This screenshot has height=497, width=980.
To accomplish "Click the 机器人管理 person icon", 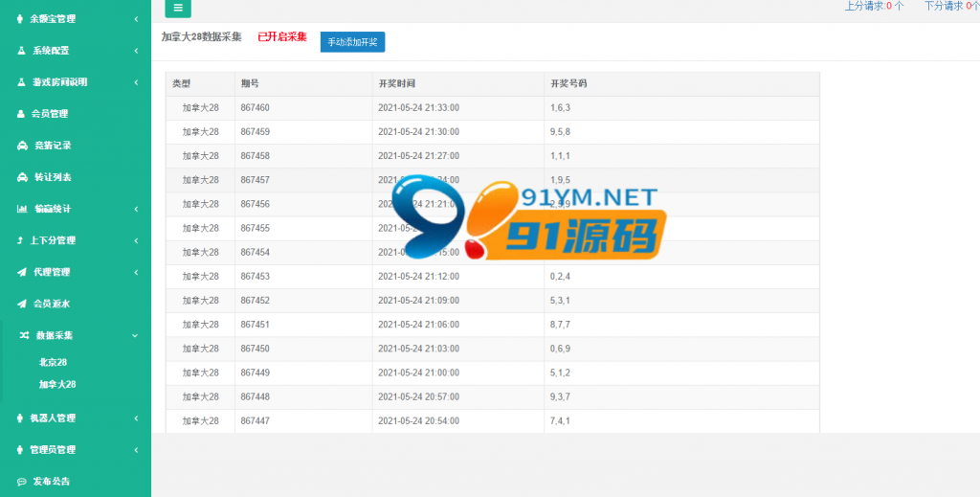I will [x=20, y=418].
